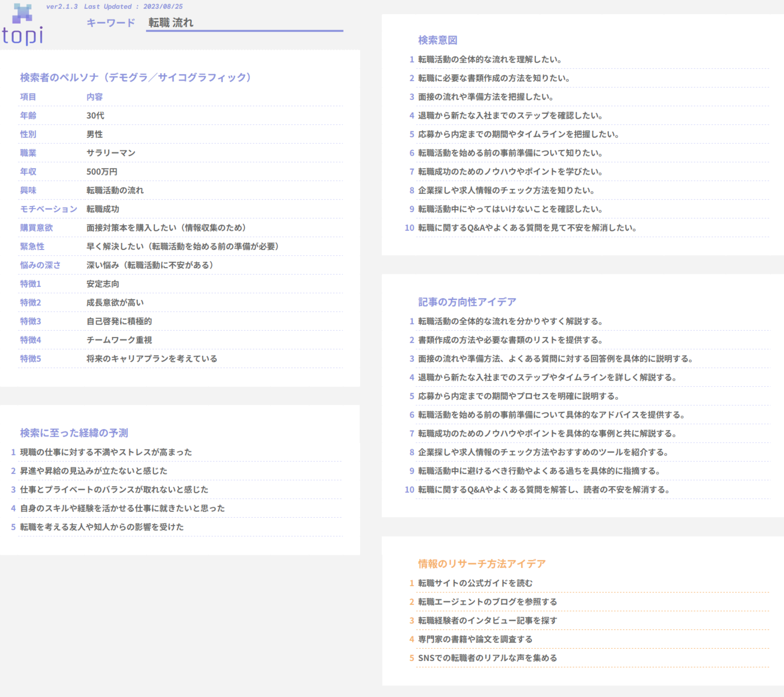Click the 検索に至った経緯の予測 heading
This screenshot has width=784, height=697.
[x=74, y=433]
